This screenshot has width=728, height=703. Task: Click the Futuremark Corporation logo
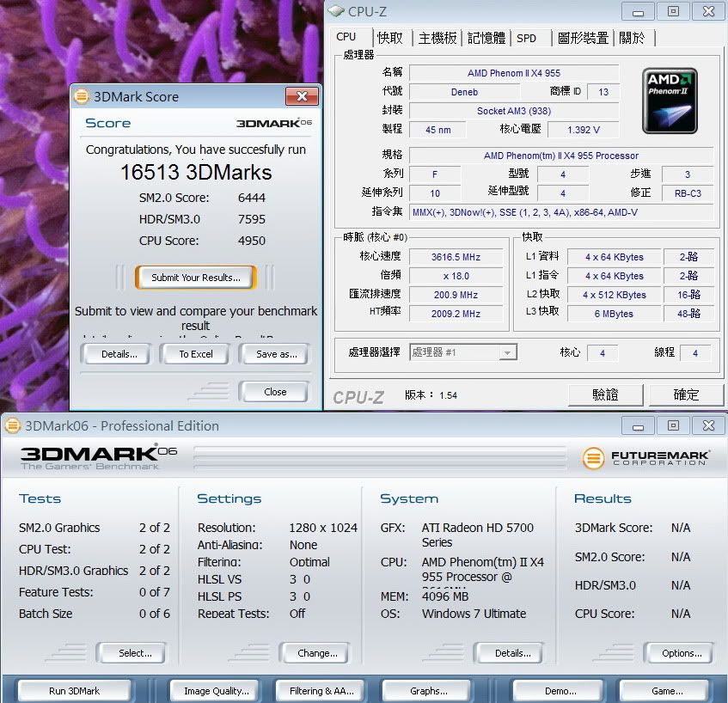[646, 458]
